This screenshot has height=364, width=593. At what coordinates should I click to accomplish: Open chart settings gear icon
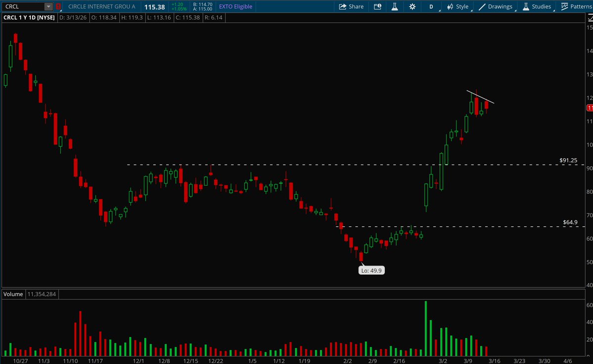tap(412, 6)
